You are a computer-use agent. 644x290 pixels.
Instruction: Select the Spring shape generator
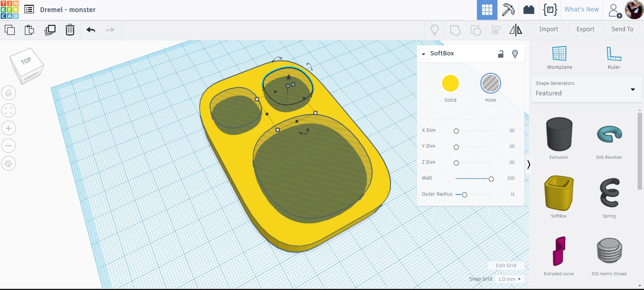click(x=609, y=197)
